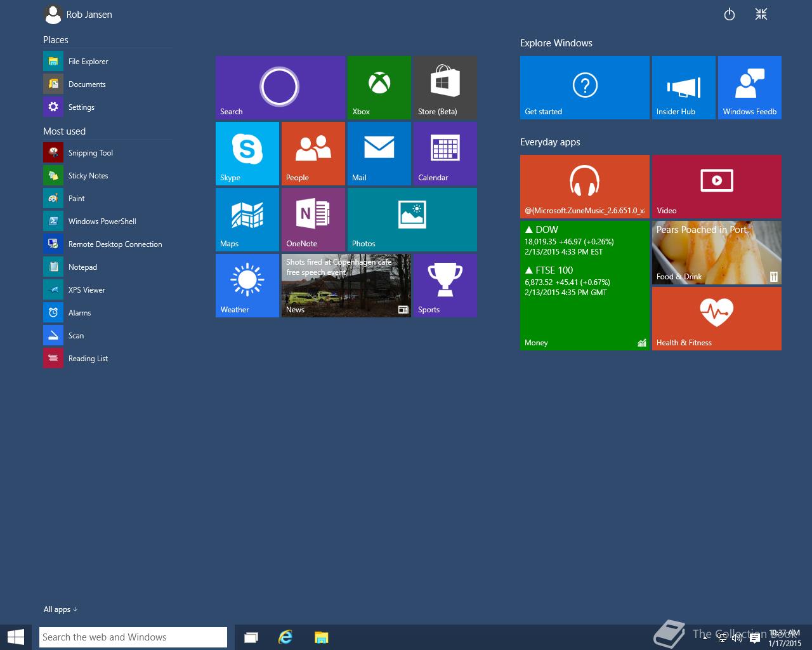Open the News live tile
Screen dimensions: 812x650
(x=346, y=286)
